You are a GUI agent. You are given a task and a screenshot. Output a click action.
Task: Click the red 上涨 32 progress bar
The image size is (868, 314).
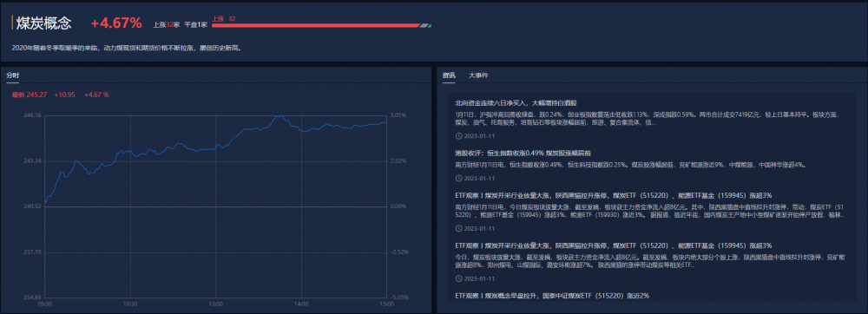(316, 25)
